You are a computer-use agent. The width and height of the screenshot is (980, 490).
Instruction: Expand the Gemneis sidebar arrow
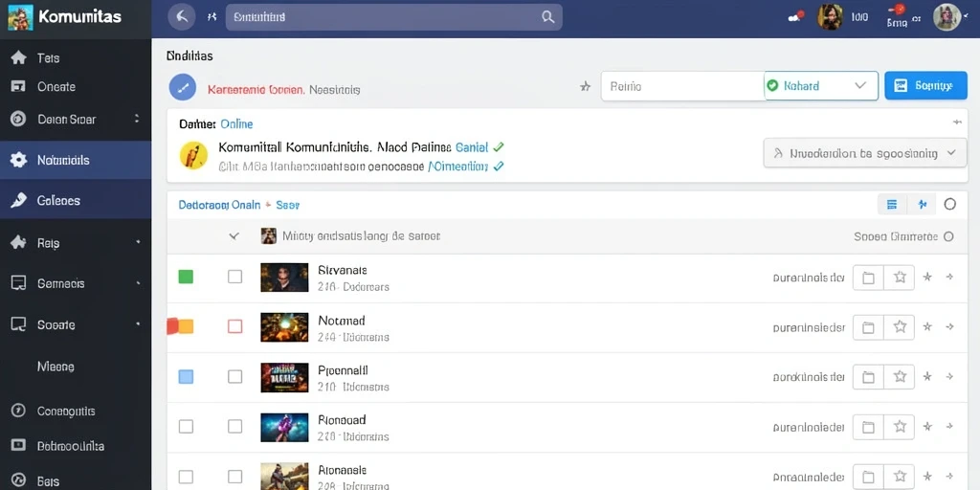(x=138, y=283)
